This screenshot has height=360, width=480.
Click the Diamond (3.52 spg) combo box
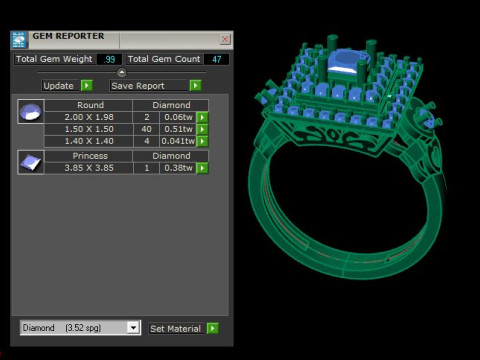(x=80, y=328)
